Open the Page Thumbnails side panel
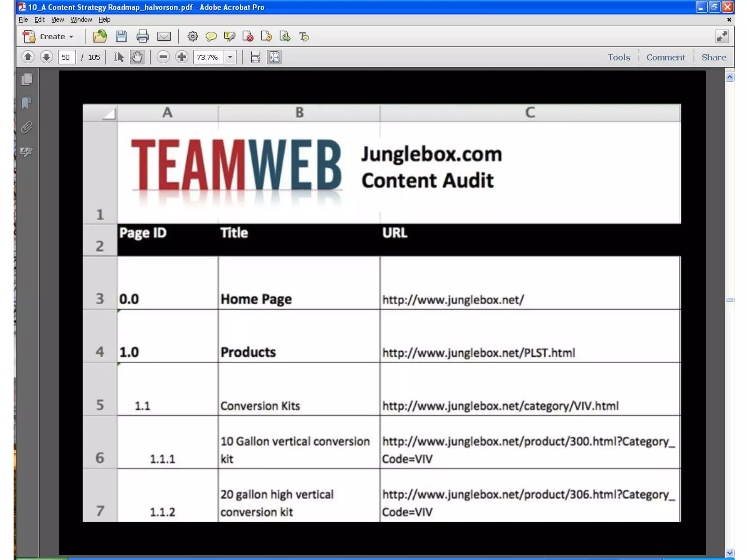Screen dimensions: 747x560 [x=27, y=79]
